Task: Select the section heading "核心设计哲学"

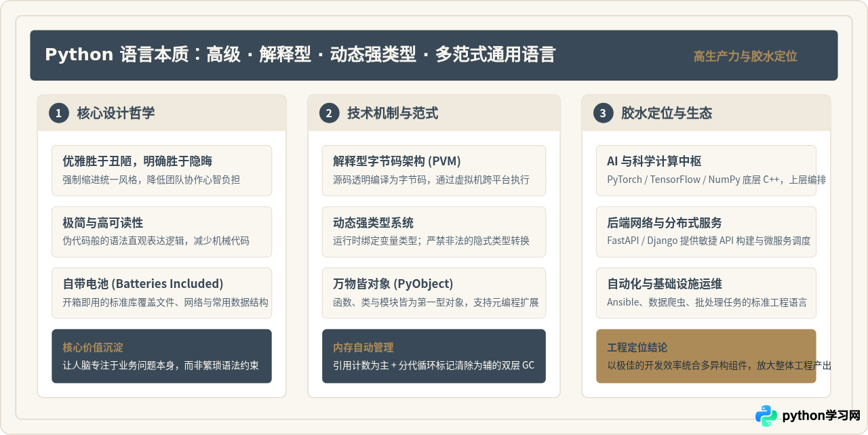Action: (116, 113)
